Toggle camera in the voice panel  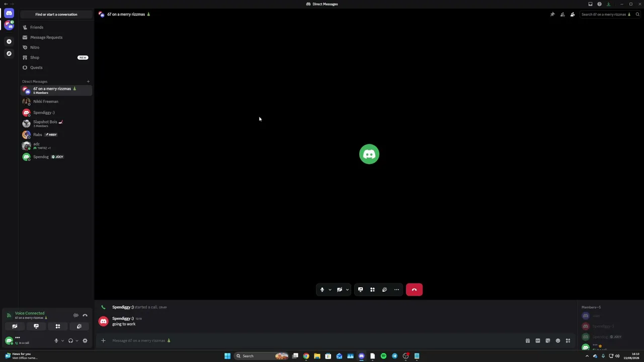click(15, 326)
